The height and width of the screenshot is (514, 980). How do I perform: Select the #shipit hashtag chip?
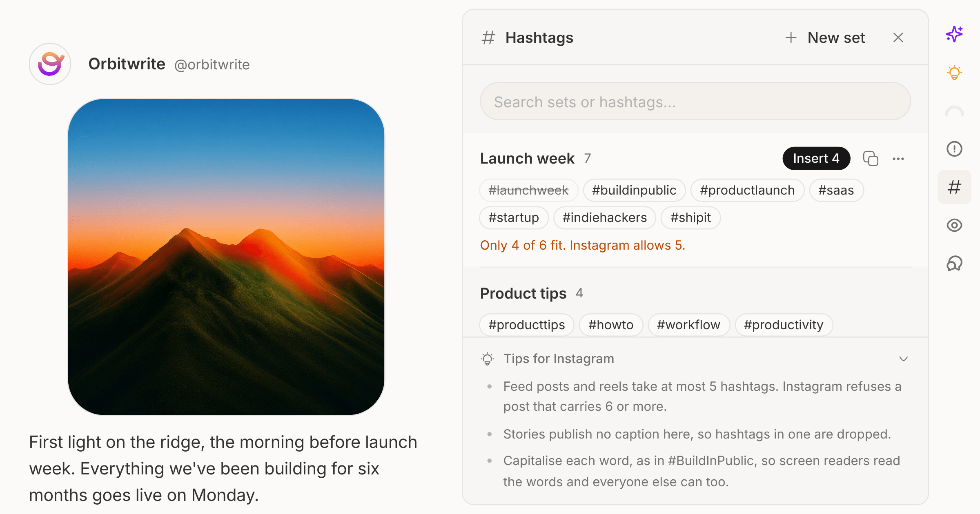coord(690,217)
